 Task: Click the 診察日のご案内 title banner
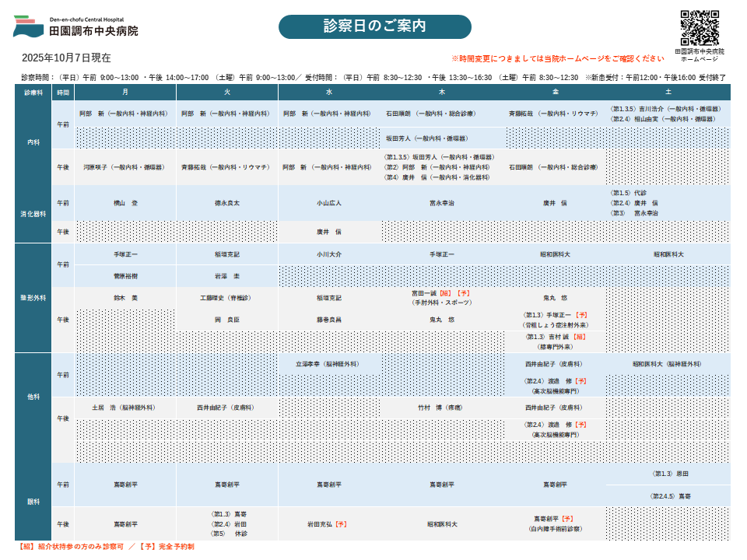point(374,26)
